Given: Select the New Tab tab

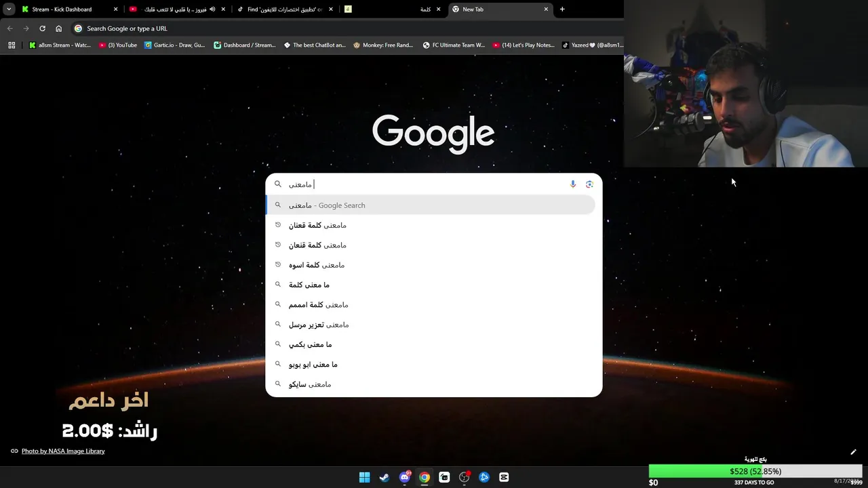Looking at the screenshot, I should tap(500, 9).
